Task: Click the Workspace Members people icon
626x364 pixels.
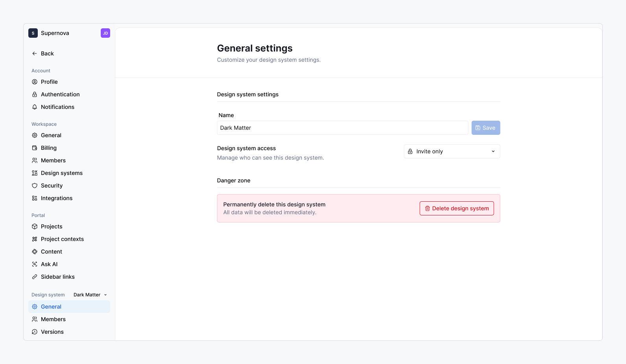Action: point(35,160)
